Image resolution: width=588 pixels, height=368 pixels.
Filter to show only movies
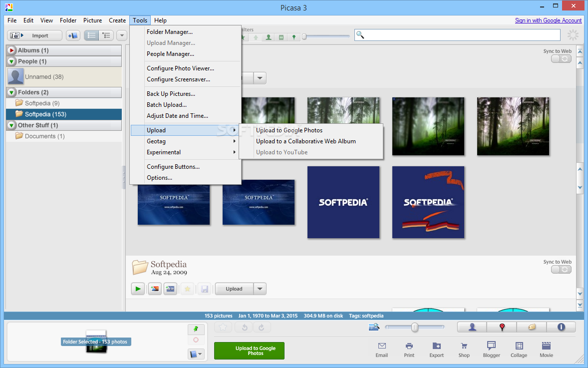pyautogui.click(x=281, y=37)
